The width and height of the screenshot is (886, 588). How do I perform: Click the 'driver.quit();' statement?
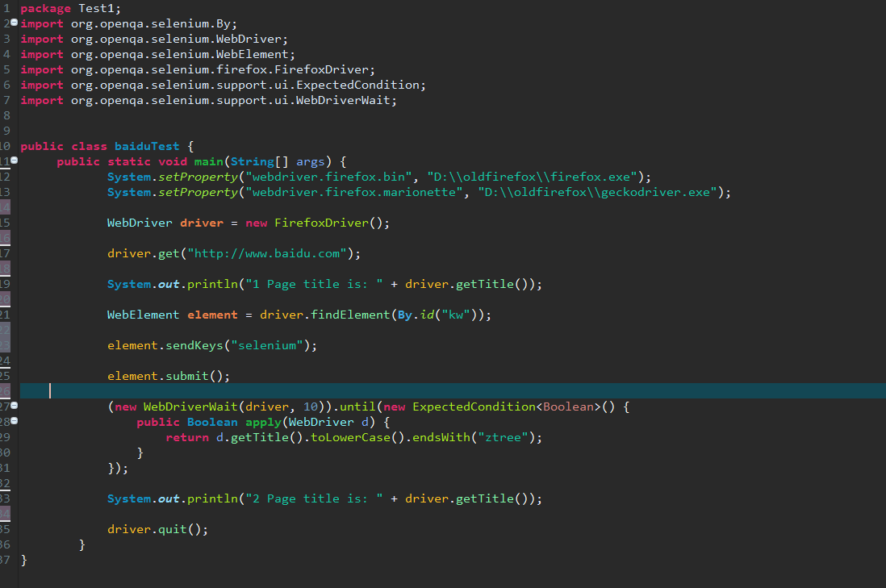(157, 529)
